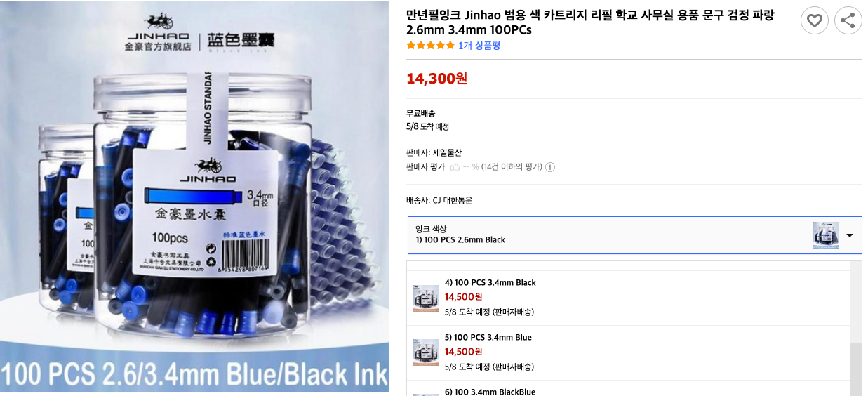
Task: Open the ink color dropdown arrow
Action: 850,235
